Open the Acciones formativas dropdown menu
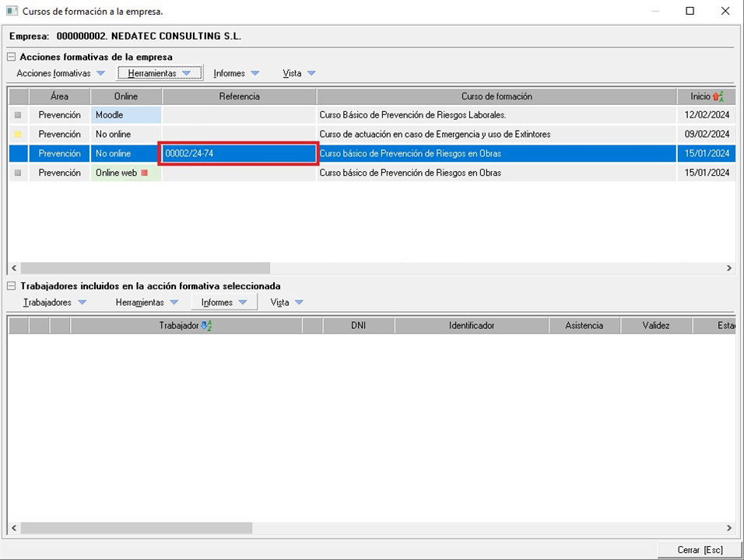 pos(61,73)
